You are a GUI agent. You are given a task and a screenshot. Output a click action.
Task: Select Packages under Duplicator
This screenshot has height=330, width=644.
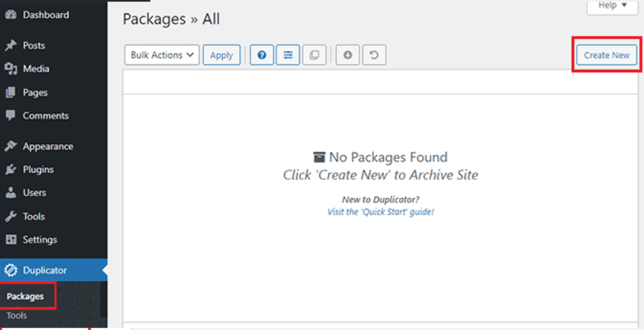point(25,296)
